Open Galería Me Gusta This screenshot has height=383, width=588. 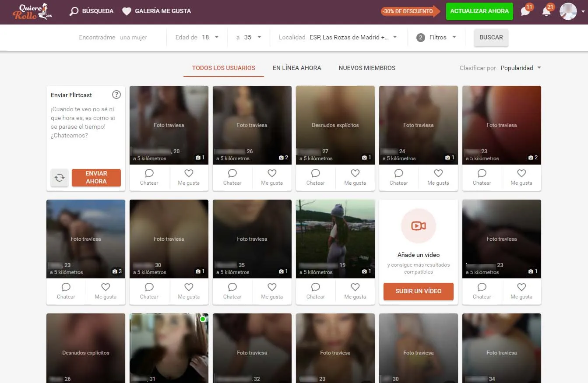(x=156, y=11)
